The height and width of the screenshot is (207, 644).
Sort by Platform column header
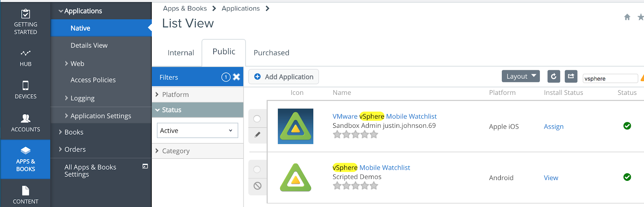[502, 92]
